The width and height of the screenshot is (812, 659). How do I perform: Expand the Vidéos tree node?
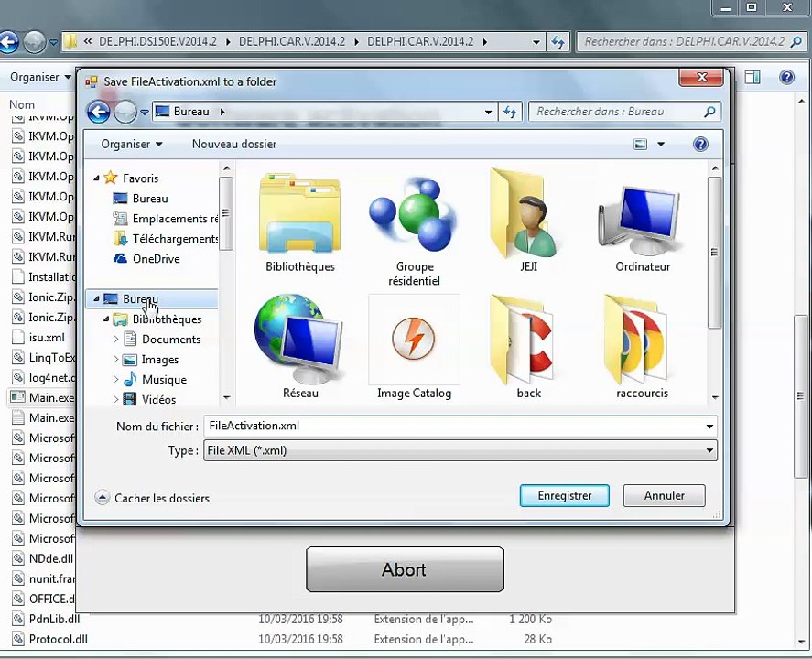click(115, 400)
